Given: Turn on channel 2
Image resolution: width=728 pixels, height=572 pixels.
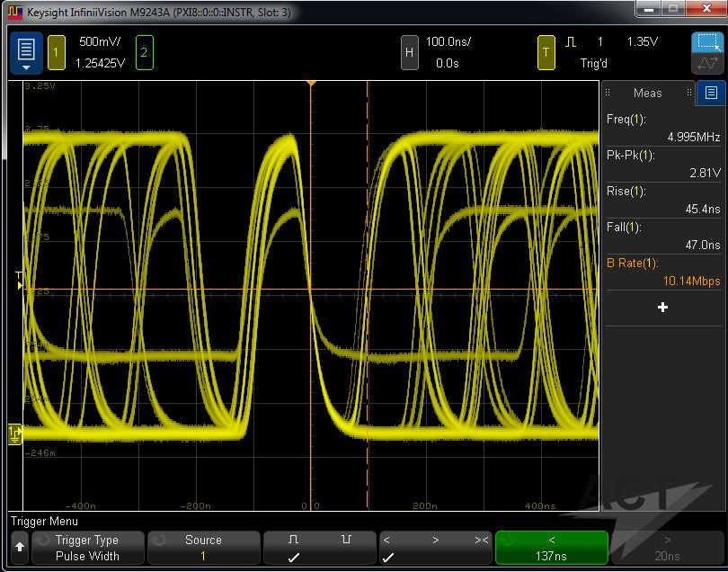Looking at the screenshot, I should 144,53.
